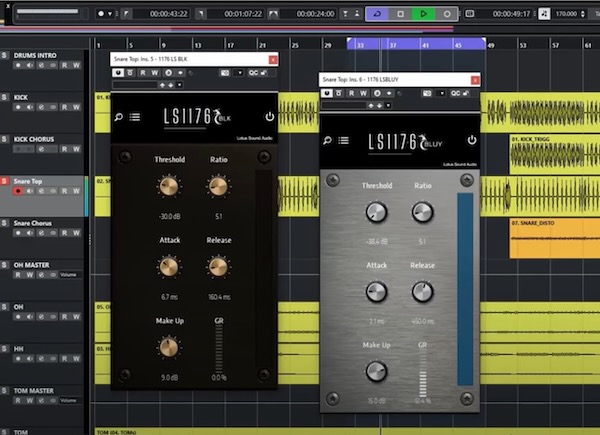Disable record arm on Snare Top track
Image resolution: width=600 pixels, height=435 pixels.
[x=17, y=191]
